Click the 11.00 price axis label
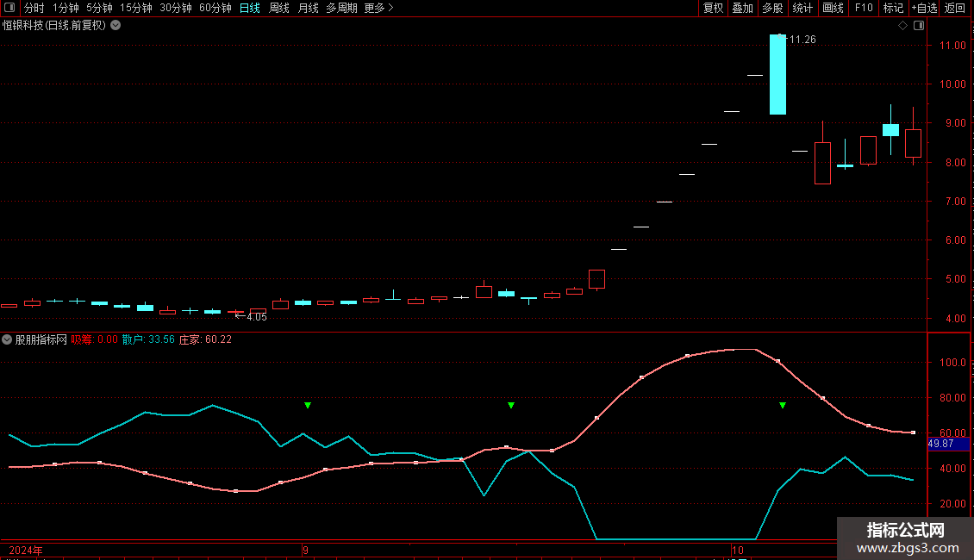The height and width of the screenshot is (560, 974). click(952, 46)
